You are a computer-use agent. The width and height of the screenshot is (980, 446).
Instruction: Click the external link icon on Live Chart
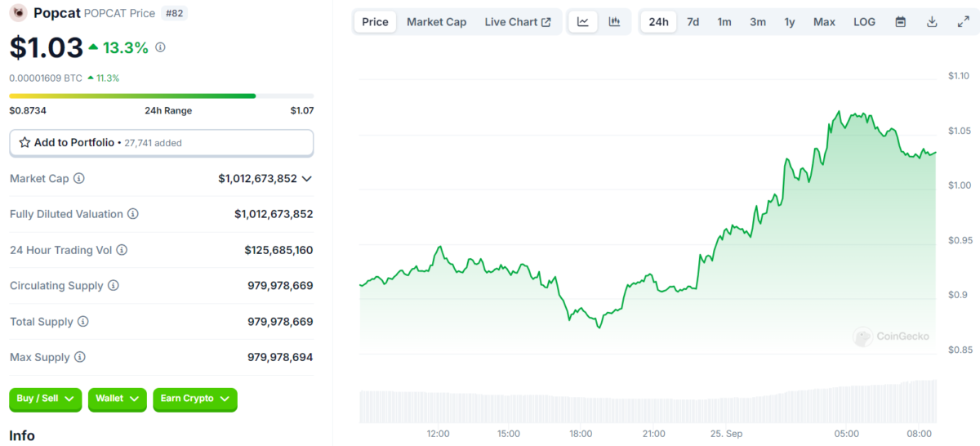(x=546, y=22)
